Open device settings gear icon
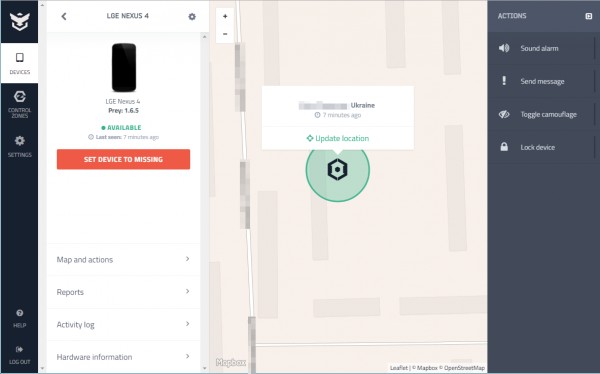Viewport: 600px width, 374px height. [192, 16]
